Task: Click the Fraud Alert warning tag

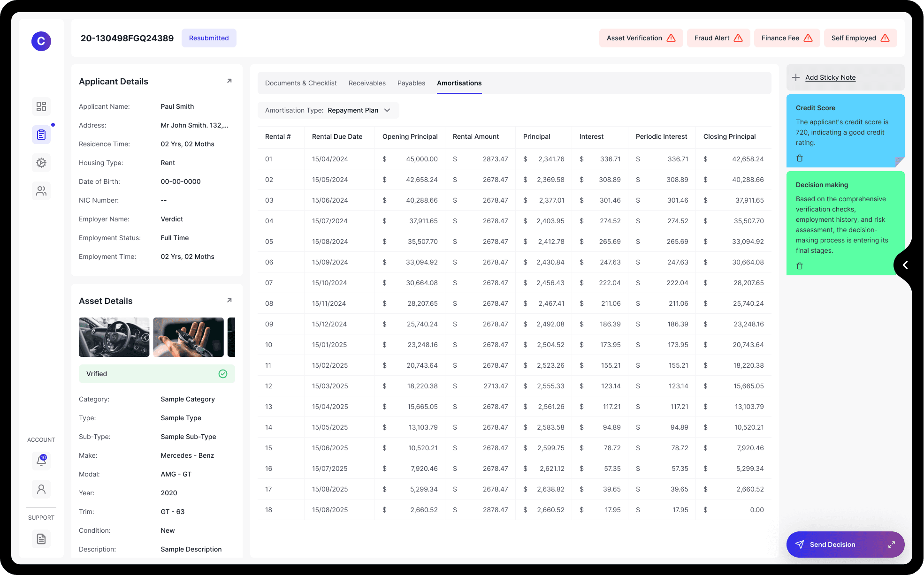Action: click(x=718, y=38)
